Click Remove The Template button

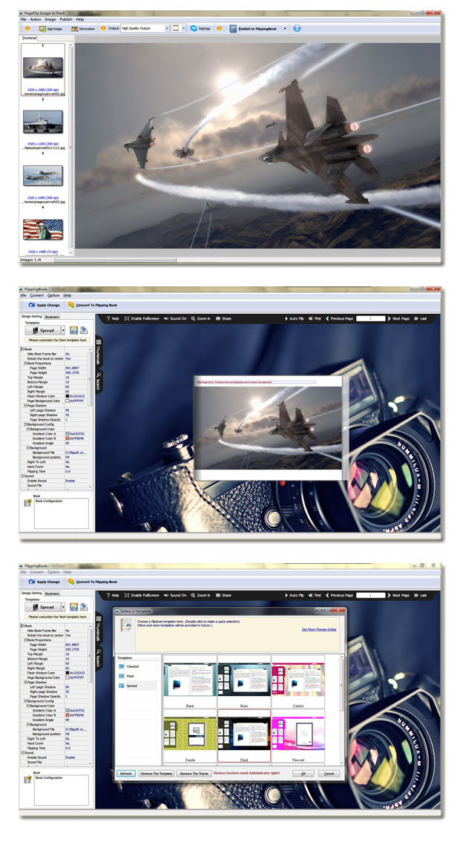point(157,773)
